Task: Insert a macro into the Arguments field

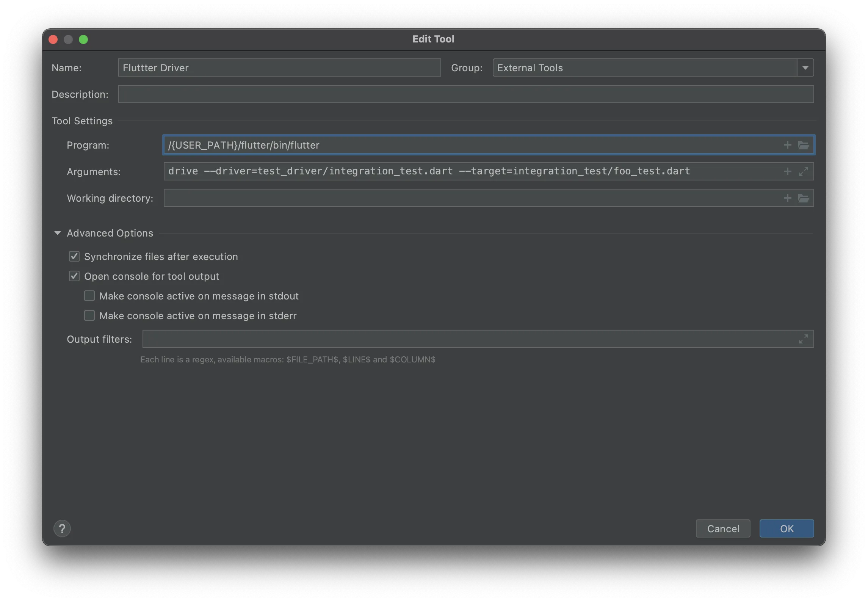Action: point(787,172)
